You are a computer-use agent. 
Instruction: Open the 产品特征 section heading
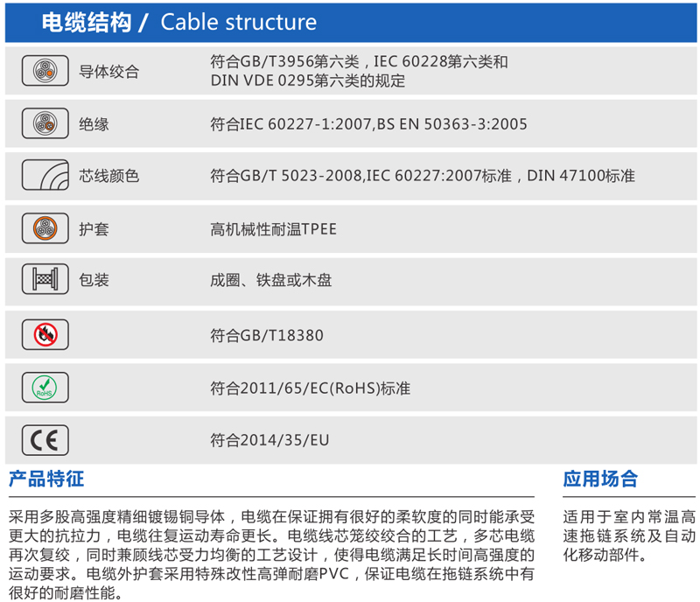click(x=46, y=479)
